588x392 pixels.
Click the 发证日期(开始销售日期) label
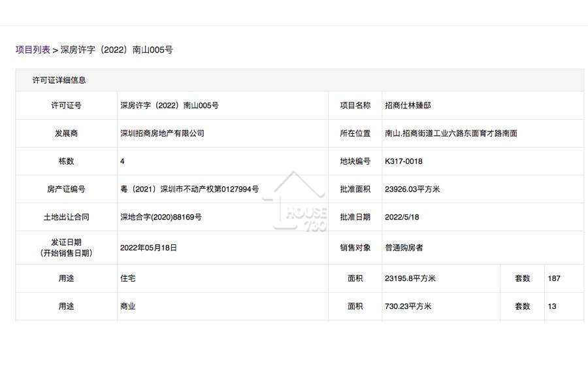(67, 248)
